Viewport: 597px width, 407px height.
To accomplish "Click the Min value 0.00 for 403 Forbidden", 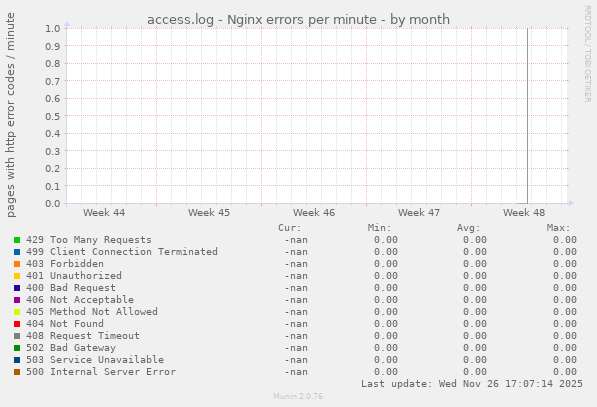I will 386,264.
